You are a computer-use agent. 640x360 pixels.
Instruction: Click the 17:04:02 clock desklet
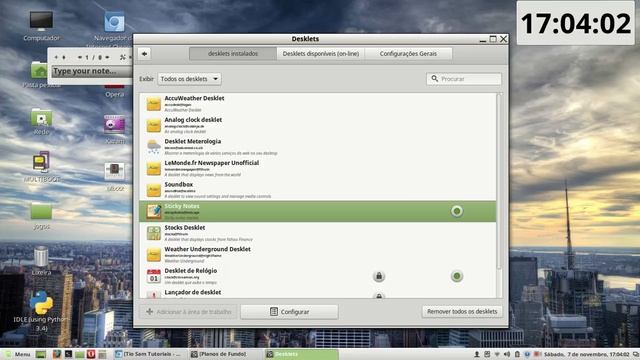pyautogui.click(x=576, y=23)
